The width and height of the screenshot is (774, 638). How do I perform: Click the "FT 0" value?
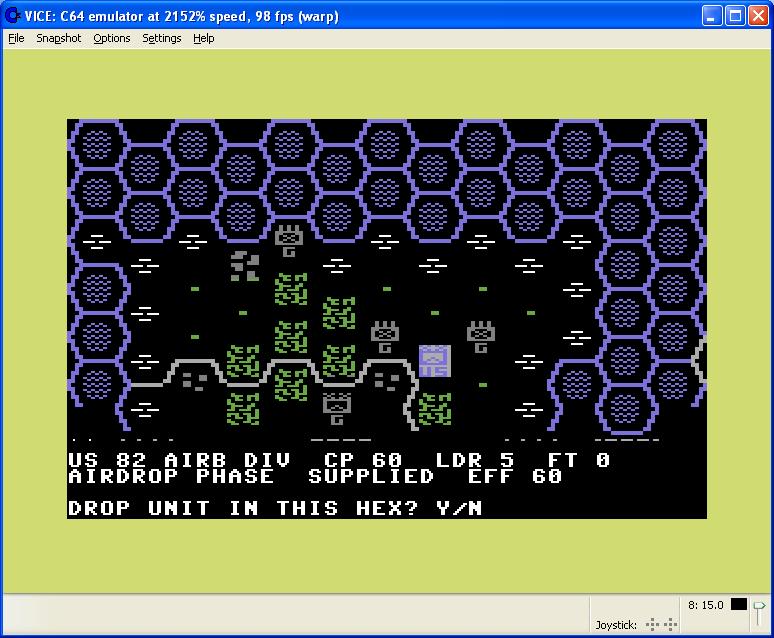point(579,460)
